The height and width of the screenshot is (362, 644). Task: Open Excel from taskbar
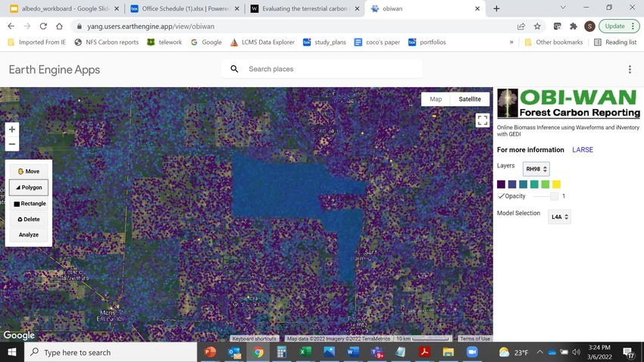point(305,352)
